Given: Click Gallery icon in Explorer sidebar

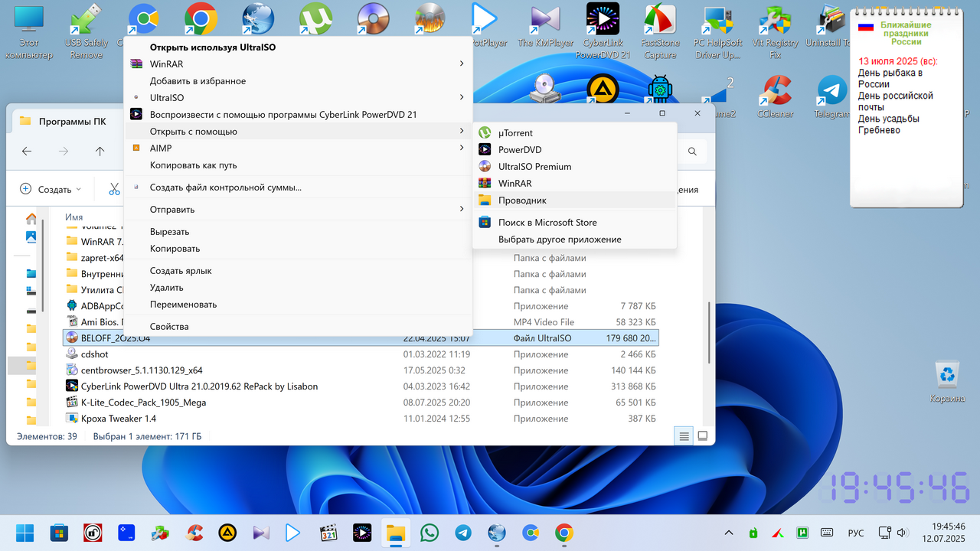Looking at the screenshot, I should [31, 236].
